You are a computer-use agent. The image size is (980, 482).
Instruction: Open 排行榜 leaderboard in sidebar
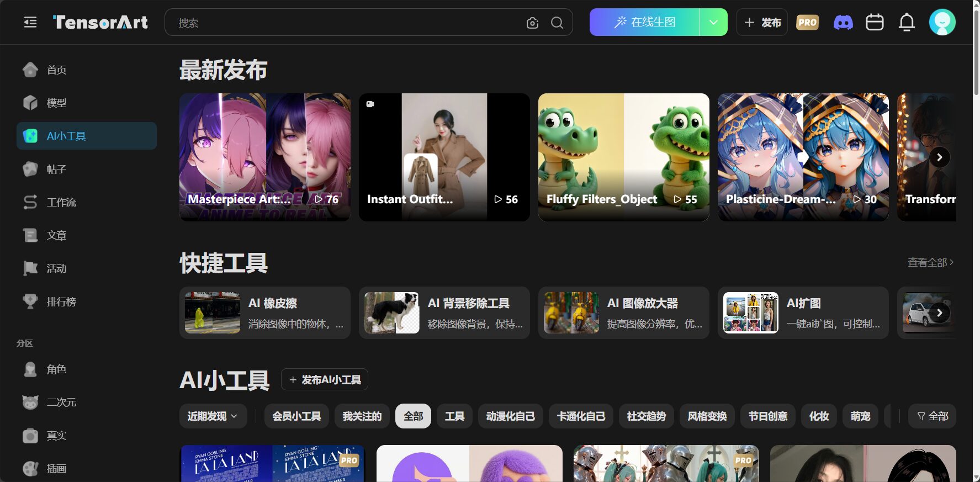click(87, 301)
